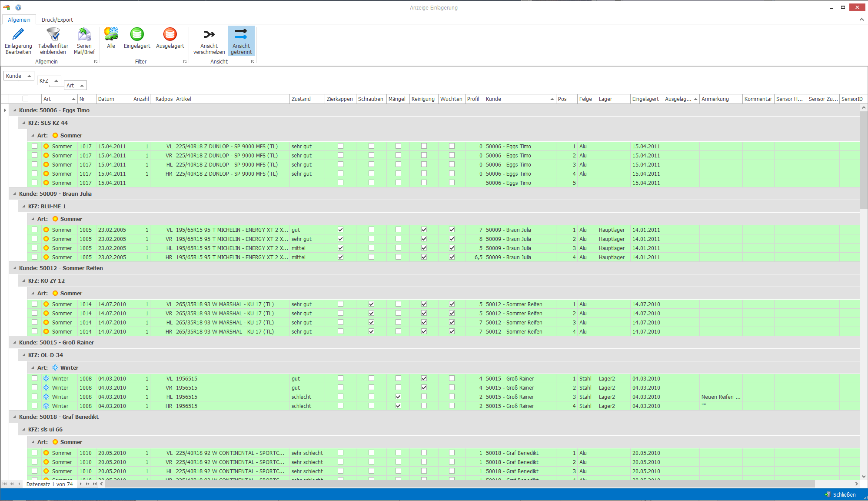This screenshot has width=868, height=501.
Task: Toggle the select-all checkbox in the header
Action: [x=25, y=99]
